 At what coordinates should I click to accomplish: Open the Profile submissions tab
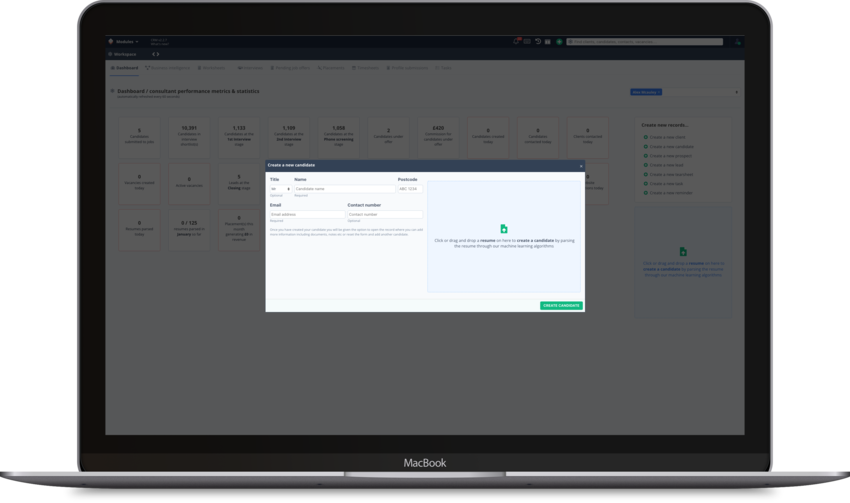[407, 68]
